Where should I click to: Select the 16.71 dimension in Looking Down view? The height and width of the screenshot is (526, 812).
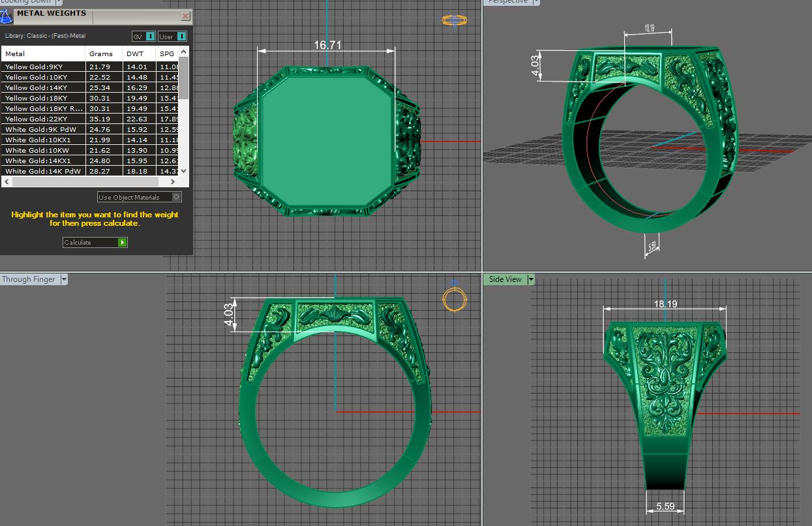coord(327,45)
